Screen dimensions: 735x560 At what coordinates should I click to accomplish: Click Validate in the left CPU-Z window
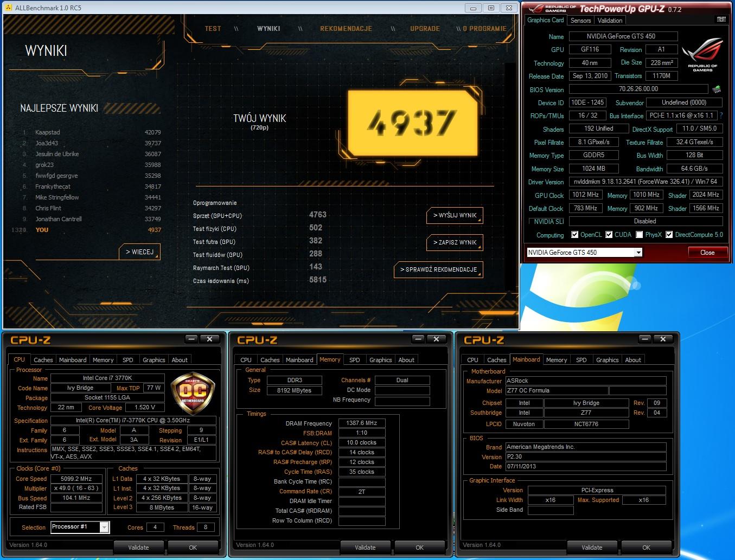coord(138,548)
